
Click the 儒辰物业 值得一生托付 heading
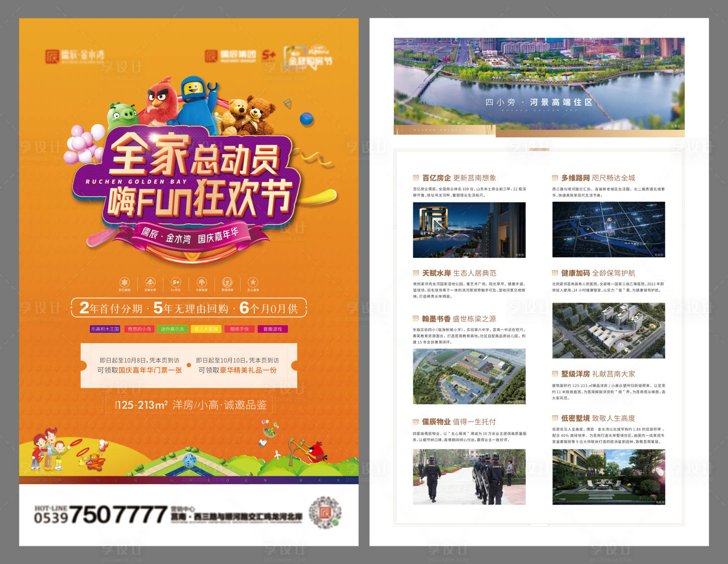[x=459, y=422]
